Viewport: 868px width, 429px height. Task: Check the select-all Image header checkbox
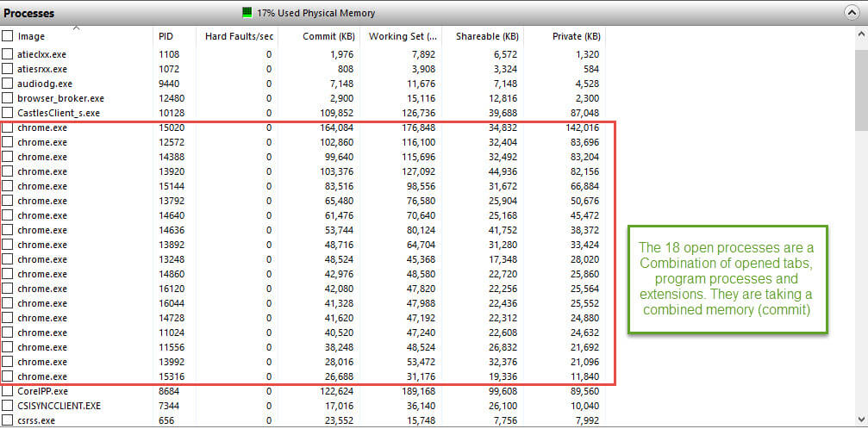[x=7, y=36]
